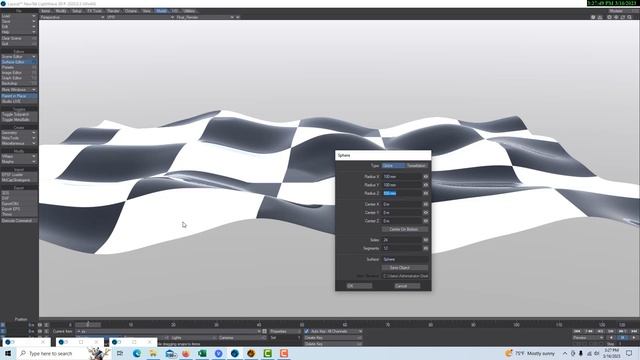Open the Items tab
This screenshot has width=640, height=360.
coord(46,11)
